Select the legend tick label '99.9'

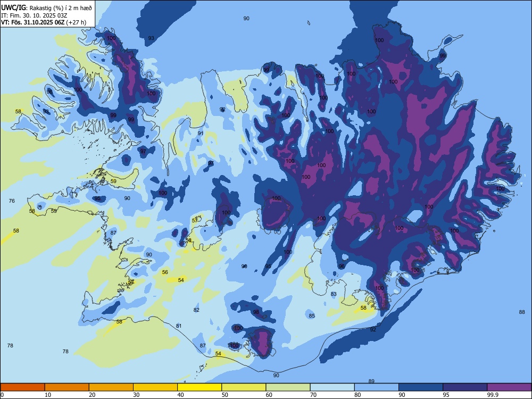click(492, 395)
